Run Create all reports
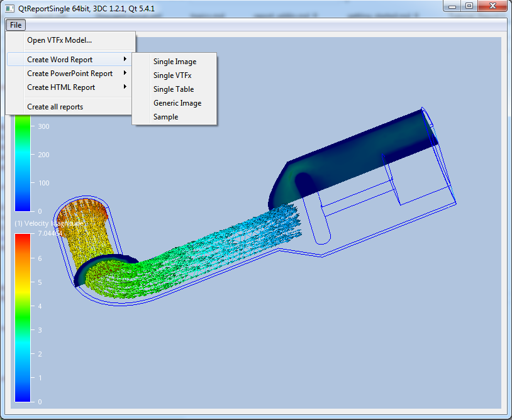Screen dimensions: 512x420 tap(55, 107)
